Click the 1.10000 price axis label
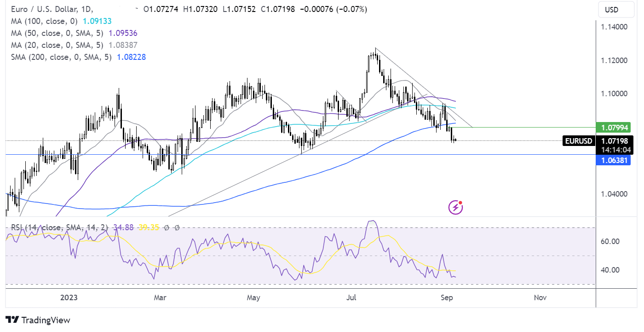Viewport: 644px width, 332px height. [614, 93]
